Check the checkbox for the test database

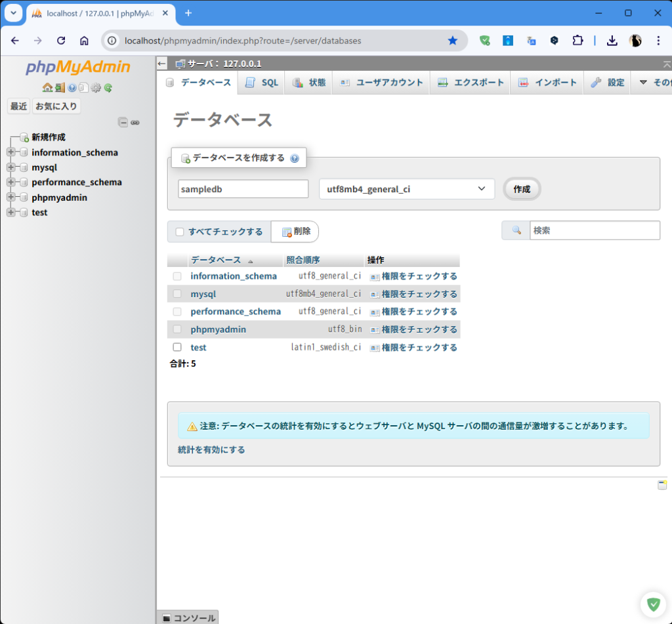coord(177,347)
